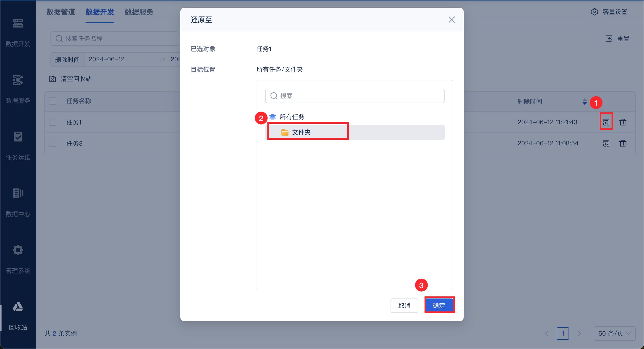Click trash icon for 任务3 row
This screenshot has width=644, height=349.
click(623, 143)
